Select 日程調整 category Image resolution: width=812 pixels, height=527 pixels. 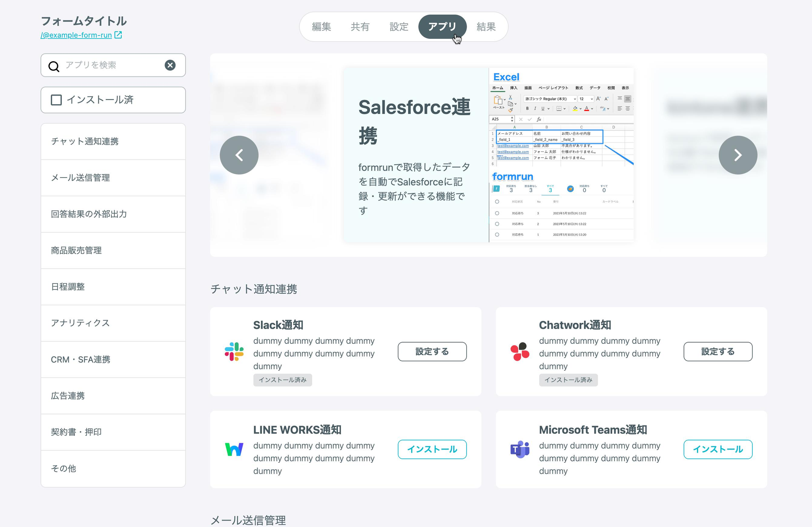113,287
